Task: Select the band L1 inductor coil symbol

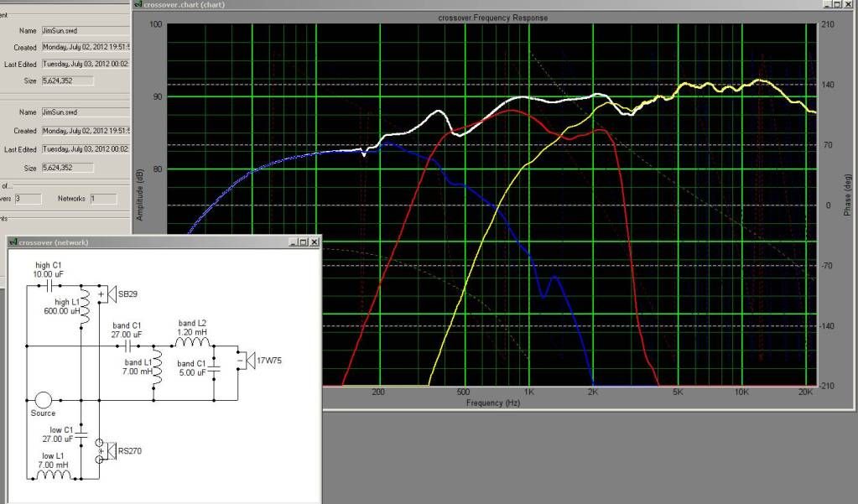Action: coord(158,368)
